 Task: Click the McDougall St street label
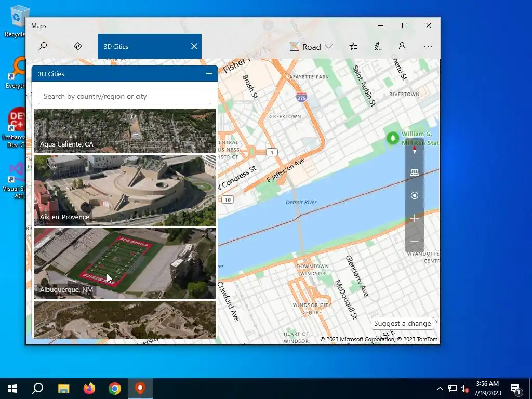click(347, 300)
